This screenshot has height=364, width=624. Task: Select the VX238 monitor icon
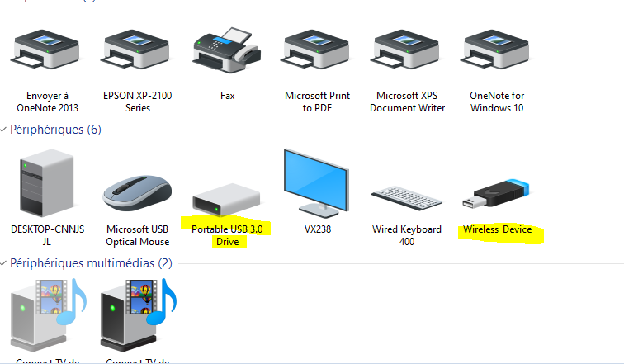point(316,183)
